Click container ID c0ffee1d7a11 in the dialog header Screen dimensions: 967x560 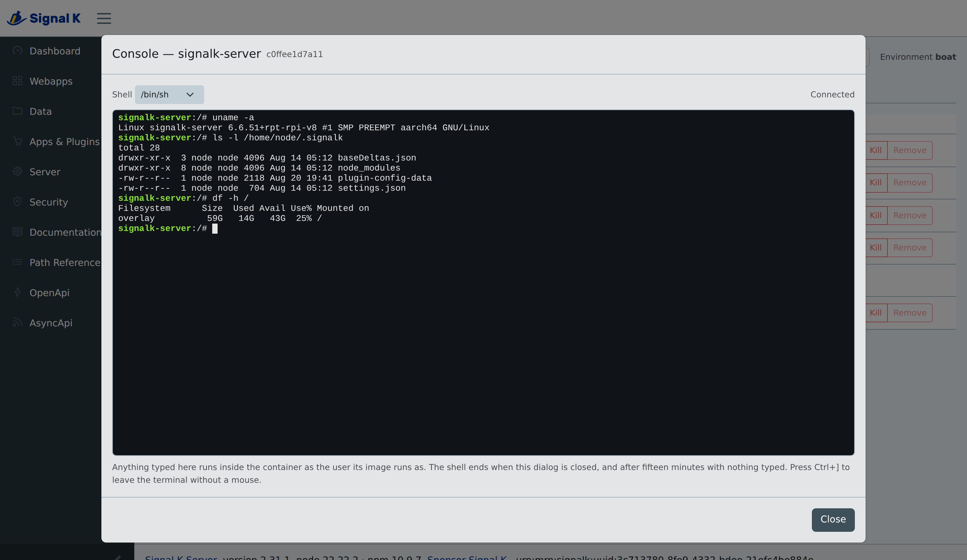(x=294, y=54)
